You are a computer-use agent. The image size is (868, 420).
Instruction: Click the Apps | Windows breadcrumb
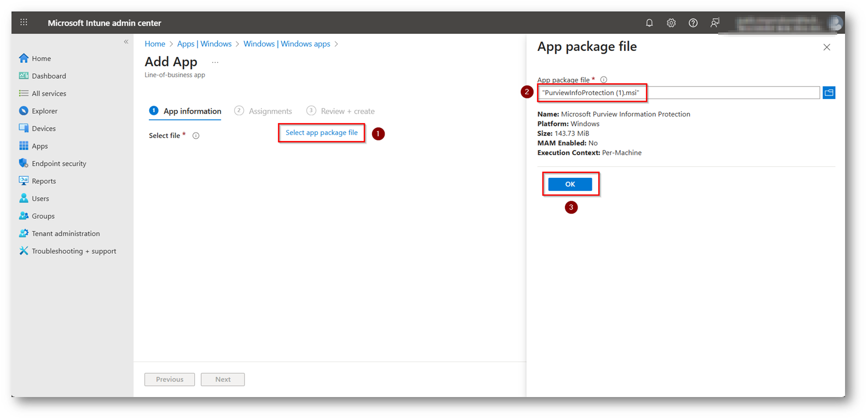point(204,44)
